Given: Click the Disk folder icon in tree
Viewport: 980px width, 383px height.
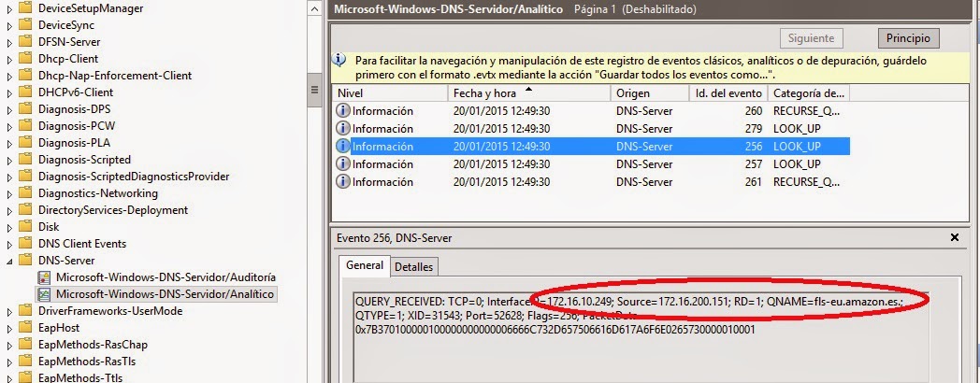Looking at the screenshot, I should tap(26, 227).
